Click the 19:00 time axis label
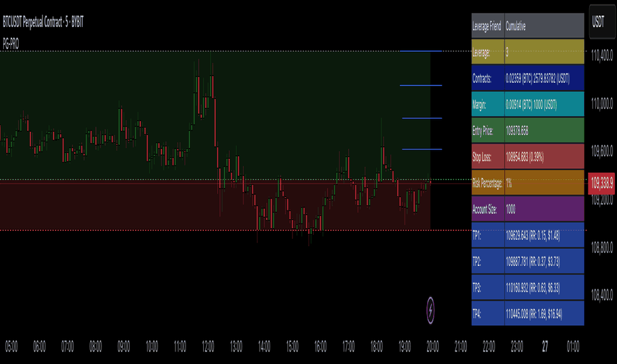This screenshot has width=617, height=364. (404, 347)
